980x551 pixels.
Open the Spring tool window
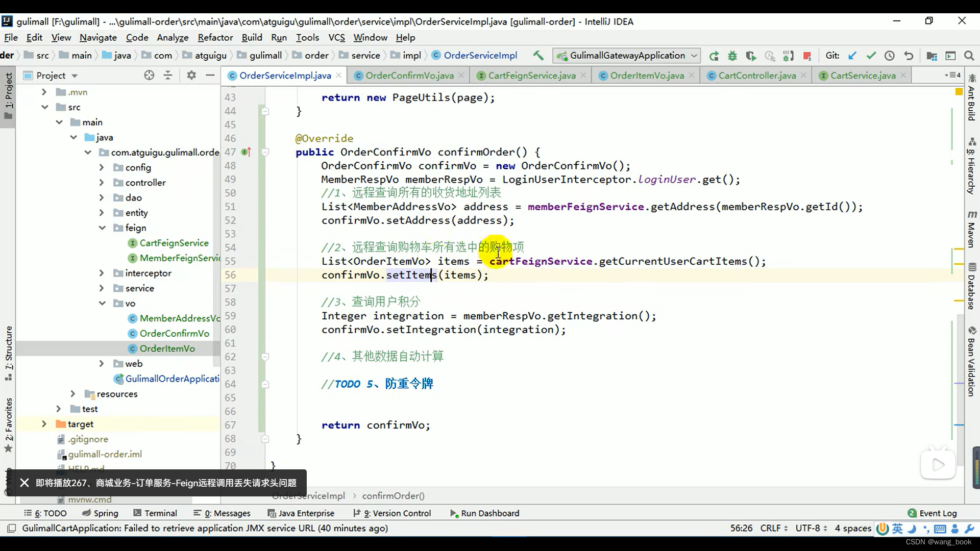(x=100, y=513)
